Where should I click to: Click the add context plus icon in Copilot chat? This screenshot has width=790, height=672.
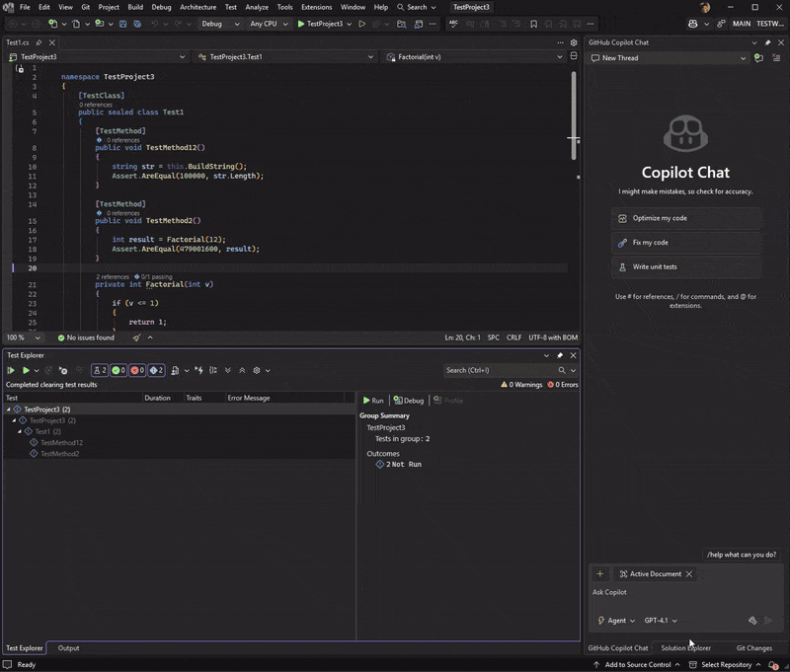click(600, 573)
